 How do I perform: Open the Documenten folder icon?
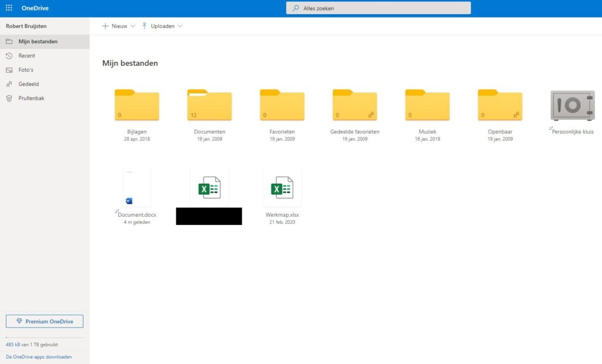[x=209, y=106]
